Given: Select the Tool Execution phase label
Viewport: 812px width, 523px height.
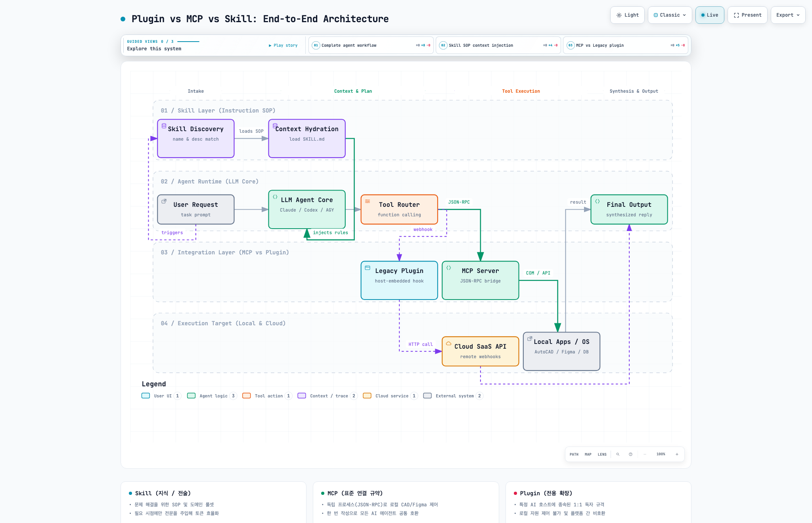Looking at the screenshot, I should [521, 91].
